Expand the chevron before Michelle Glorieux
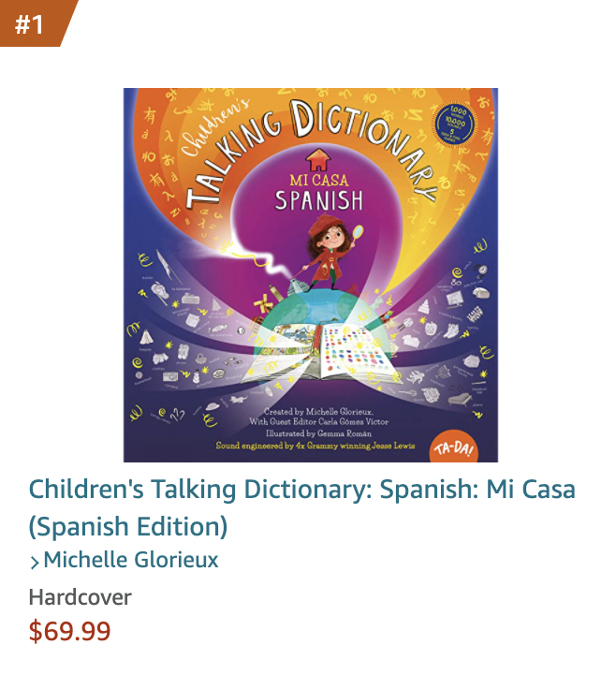This screenshot has height=689, width=616. [35, 562]
